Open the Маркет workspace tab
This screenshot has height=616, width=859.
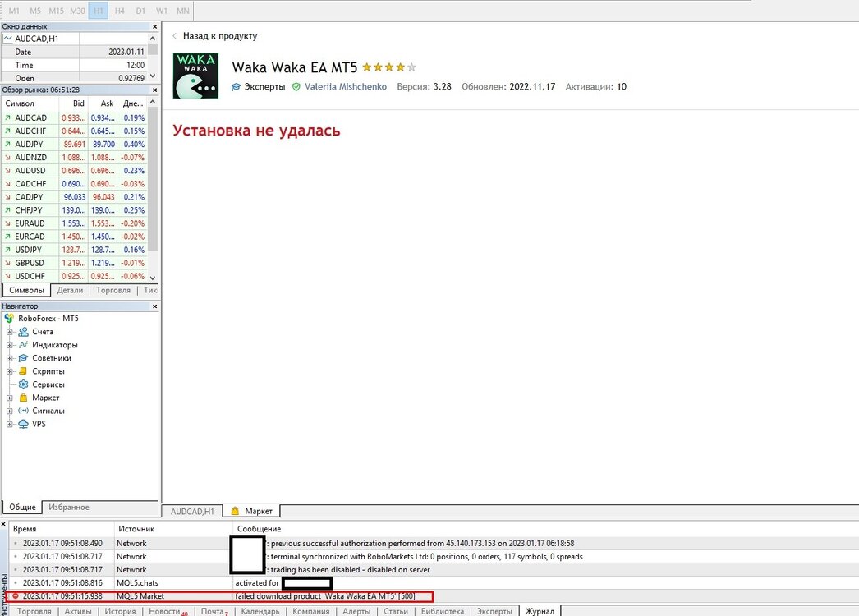click(x=252, y=511)
